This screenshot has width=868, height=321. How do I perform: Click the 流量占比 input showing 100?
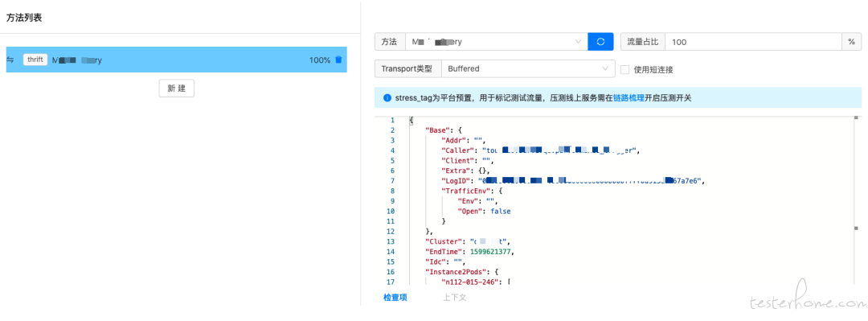pyautogui.click(x=753, y=42)
